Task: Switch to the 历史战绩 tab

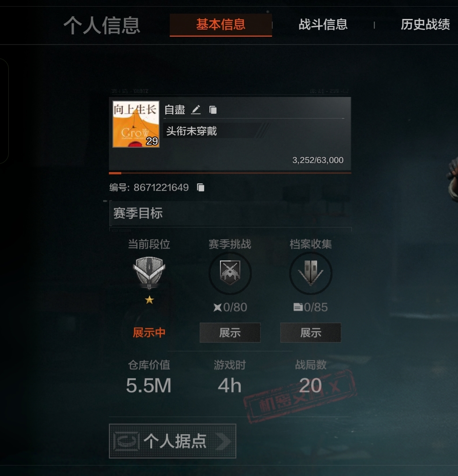Action: (425, 25)
